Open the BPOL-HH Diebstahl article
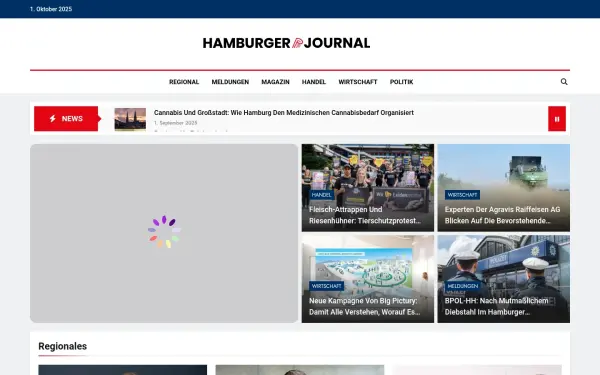Screen dimensions: 600x375 point(496,306)
